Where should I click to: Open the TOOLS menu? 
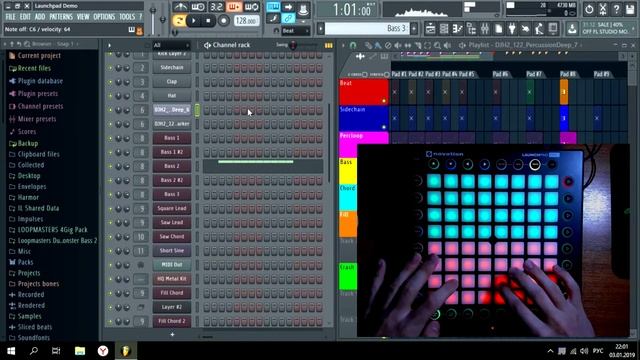(x=127, y=17)
